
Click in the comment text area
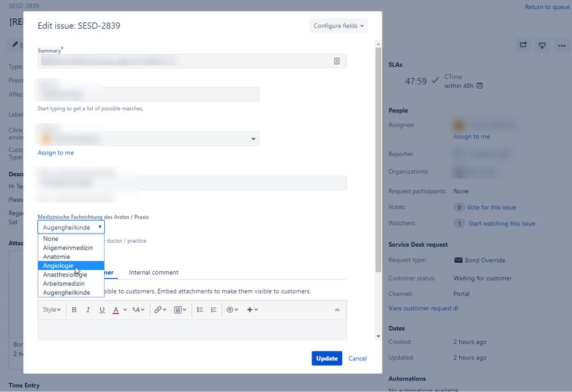(192, 330)
